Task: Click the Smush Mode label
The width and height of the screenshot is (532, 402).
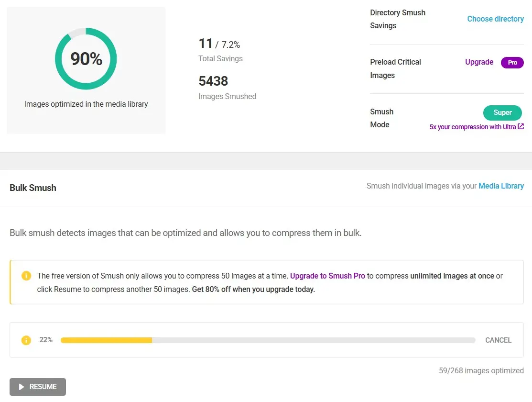Action: pos(381,118)
